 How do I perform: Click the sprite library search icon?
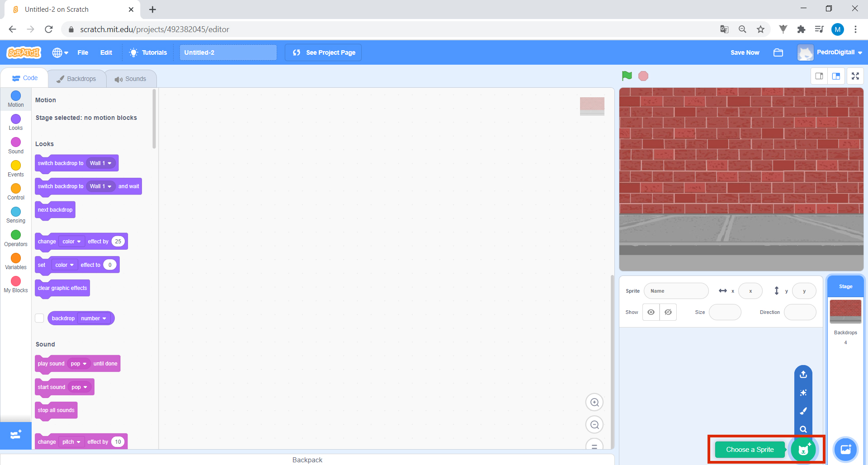[x=803, y=429]
